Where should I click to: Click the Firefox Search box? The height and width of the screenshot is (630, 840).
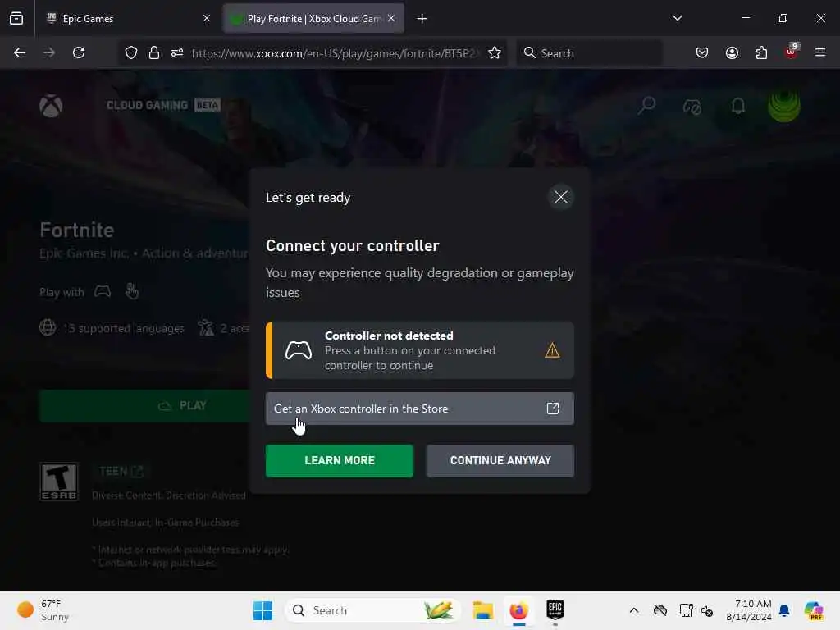(x=589, y=53)
